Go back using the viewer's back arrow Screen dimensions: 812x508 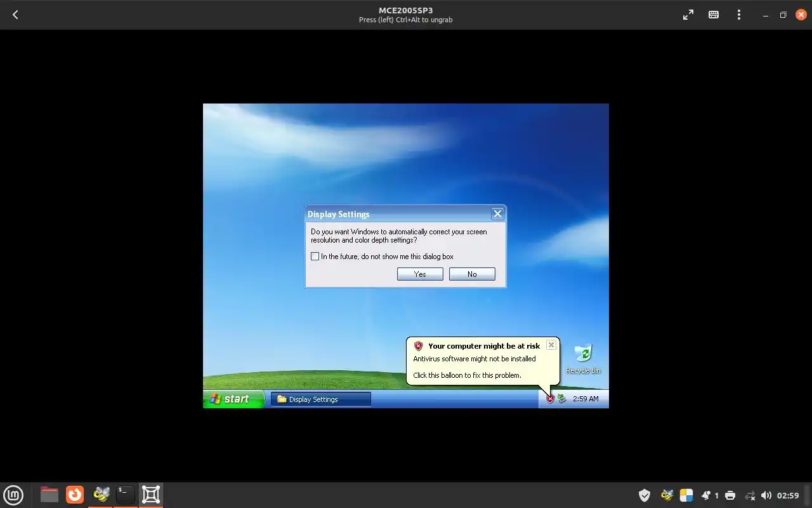pos(15,15)
